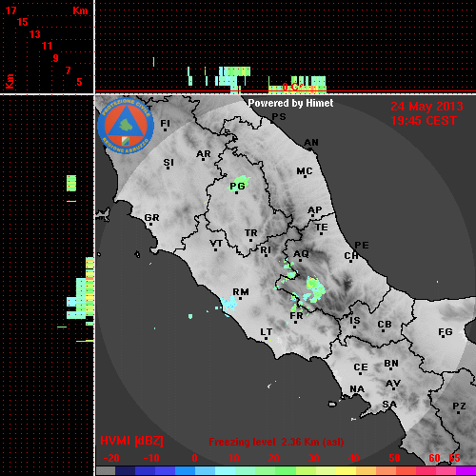Click the AR city label

(x=204, y=154)
